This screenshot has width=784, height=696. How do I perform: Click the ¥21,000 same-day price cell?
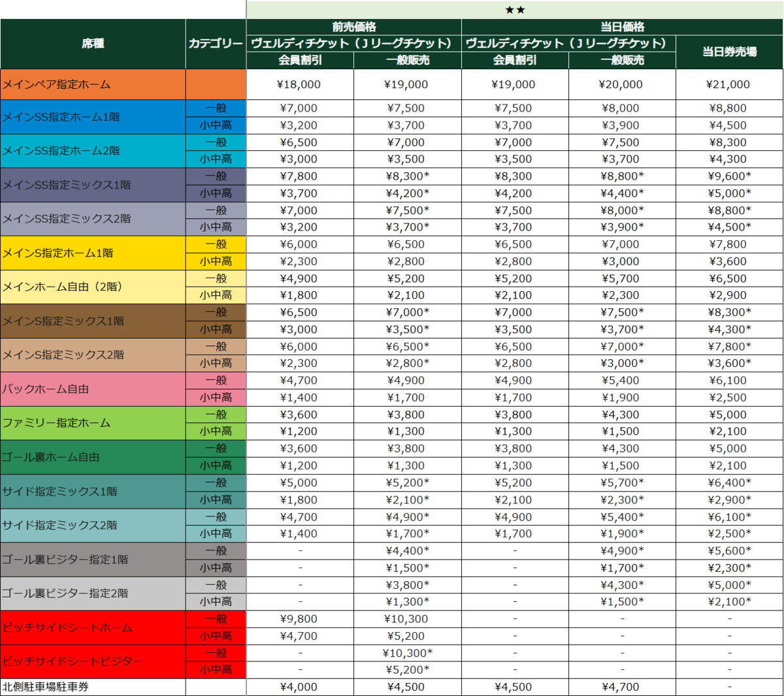pyautogui.click(x=729, y=84)
